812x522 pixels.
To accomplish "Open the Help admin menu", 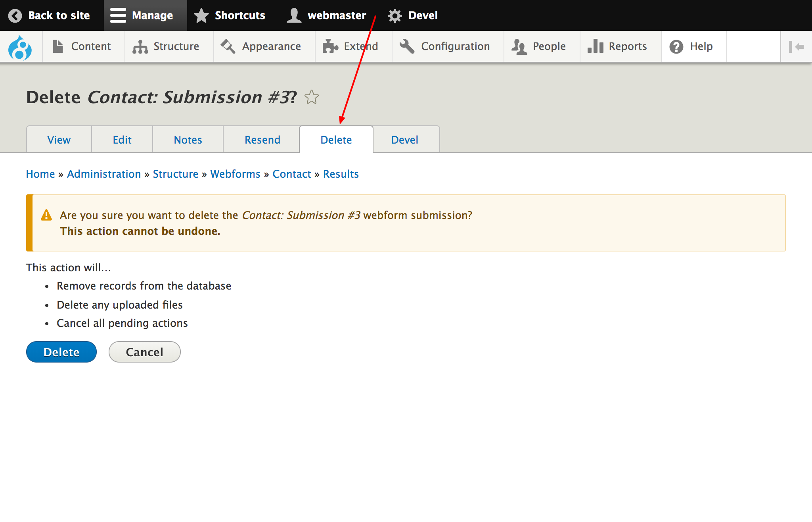I will 694,46.
